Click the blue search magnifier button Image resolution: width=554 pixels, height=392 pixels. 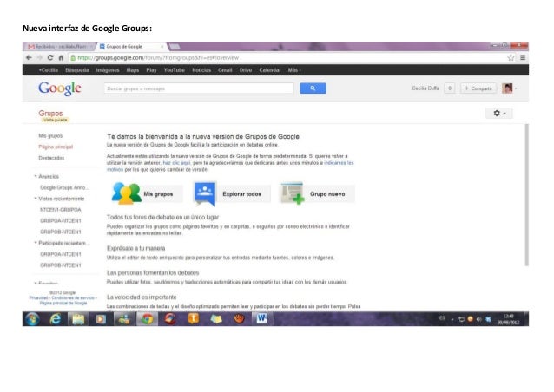click(313, 88)
